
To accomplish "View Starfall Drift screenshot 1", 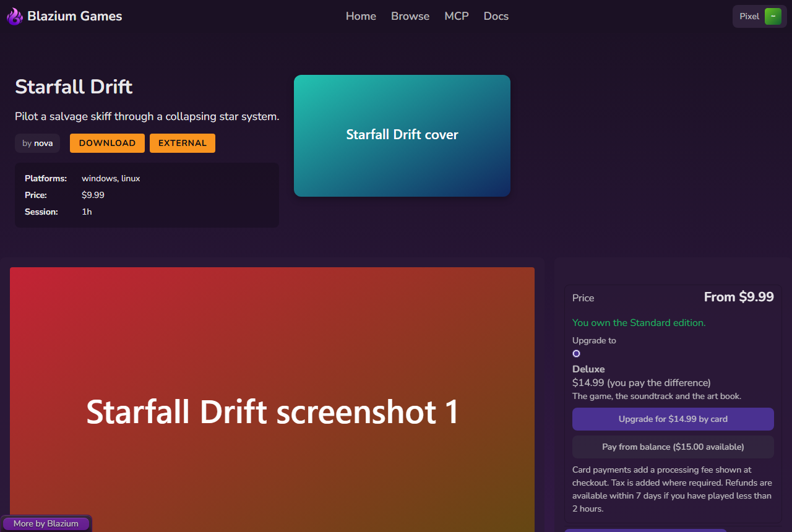I will coord(272,400).
